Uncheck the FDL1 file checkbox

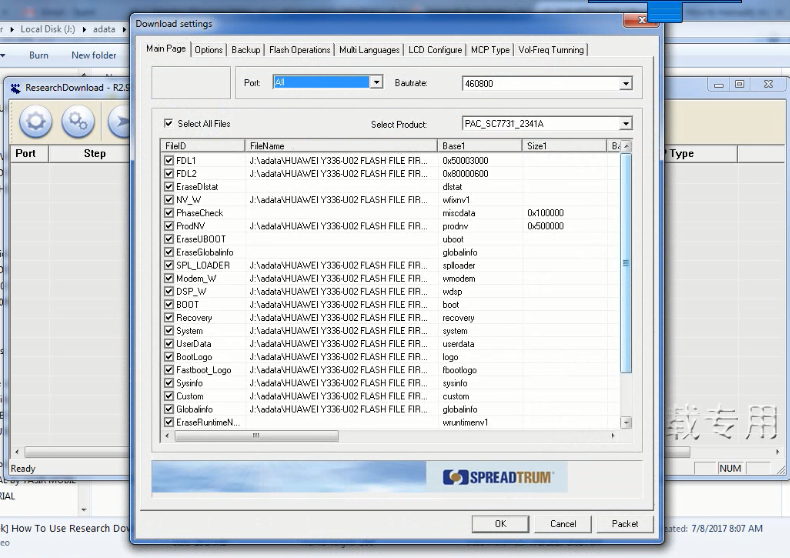(x=169, y=161)
